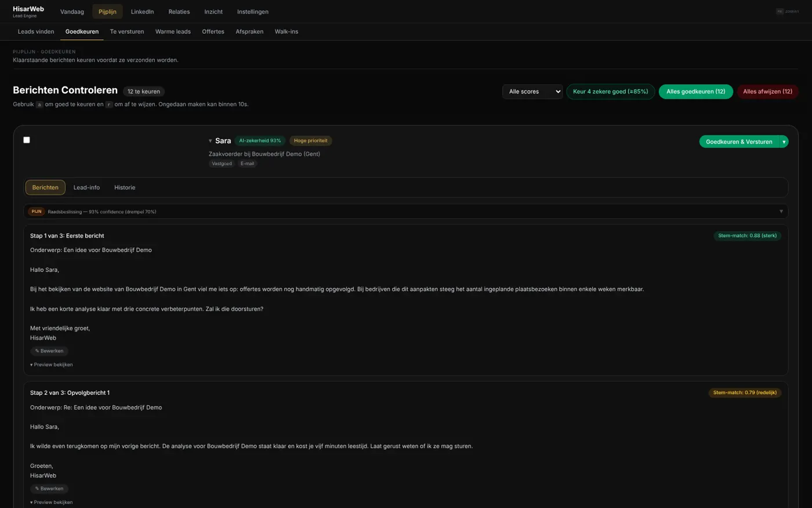Select the Pijplijn menu item
This screenshot has height=508, width=812.
point(107,12)
